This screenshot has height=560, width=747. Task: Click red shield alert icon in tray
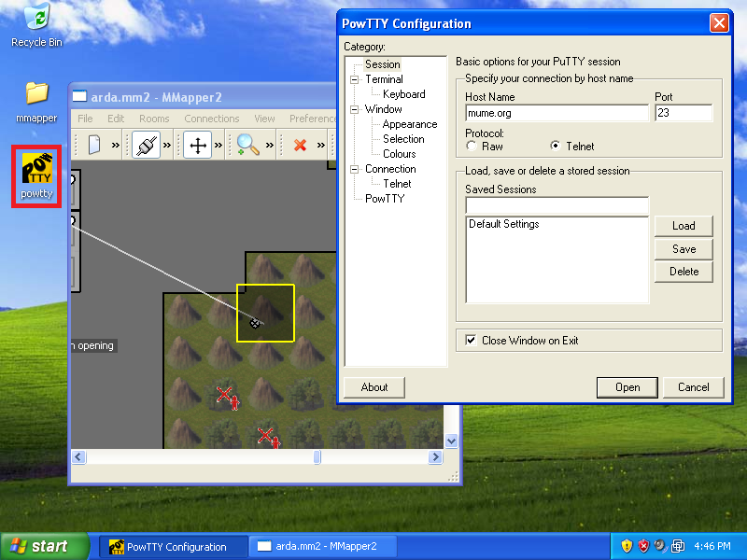[643, 546]
